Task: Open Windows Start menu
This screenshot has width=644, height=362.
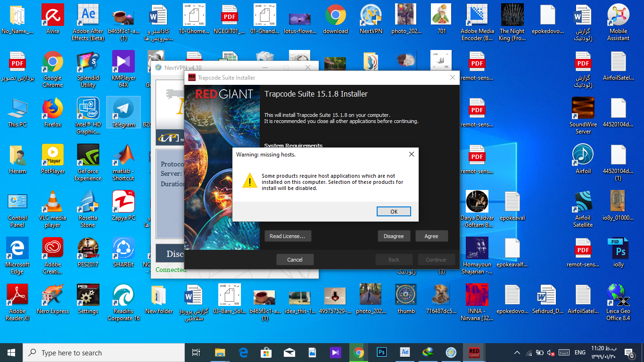Action: click(x=11, y=353)
